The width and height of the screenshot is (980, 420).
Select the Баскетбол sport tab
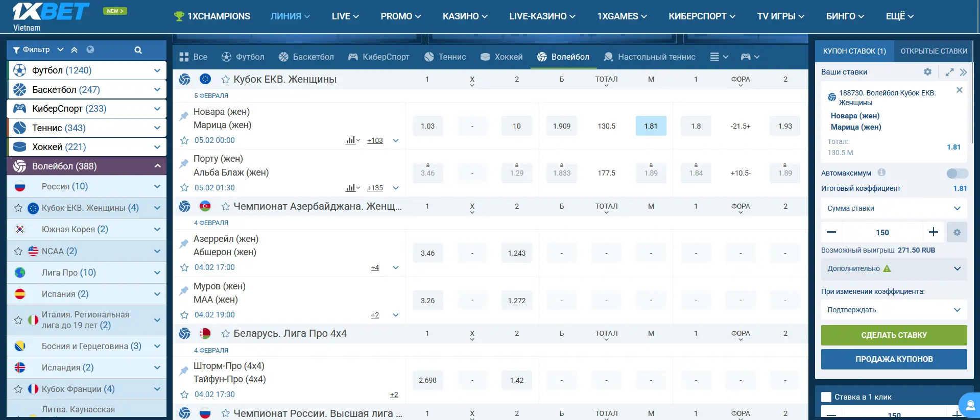pyautogui.click(x=306, y=57)
